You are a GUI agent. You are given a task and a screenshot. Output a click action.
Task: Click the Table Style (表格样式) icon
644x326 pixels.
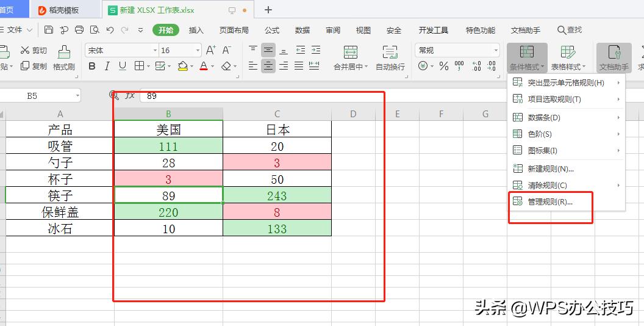pos(568,53)
